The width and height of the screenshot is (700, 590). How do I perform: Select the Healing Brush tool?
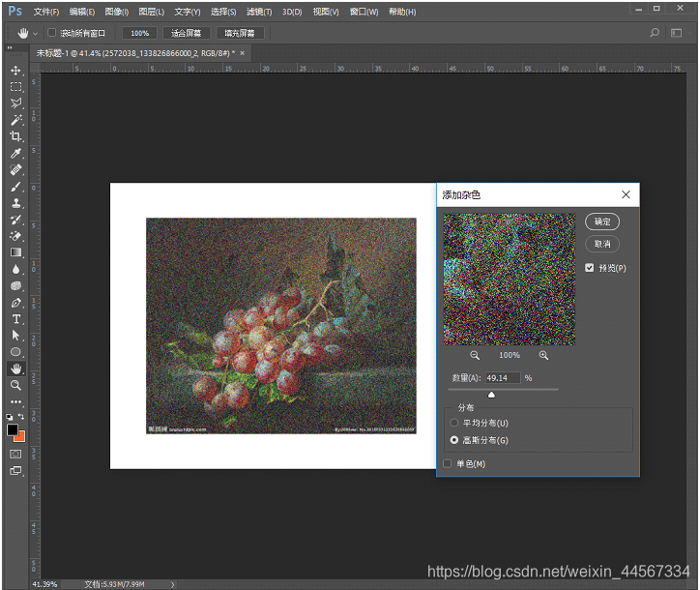pos(15,169)
